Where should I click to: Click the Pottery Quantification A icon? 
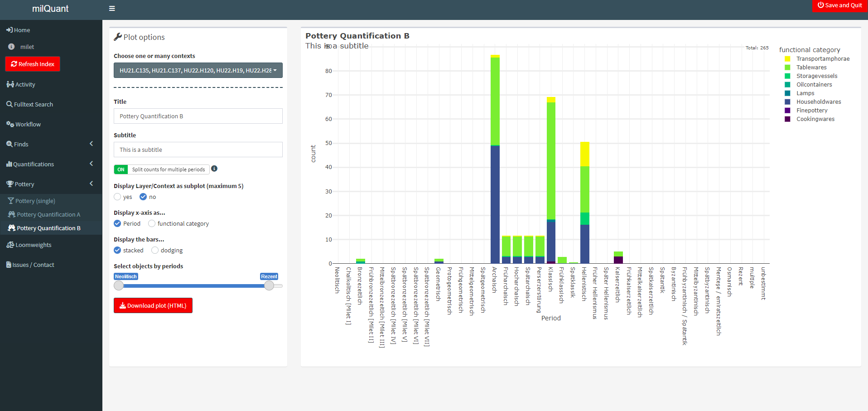point(12,214)
